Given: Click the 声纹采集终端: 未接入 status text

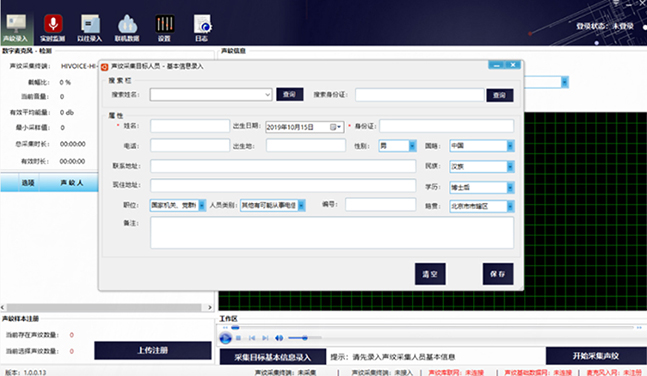Looking at the screenshot, I should click(x=382, y=373).
